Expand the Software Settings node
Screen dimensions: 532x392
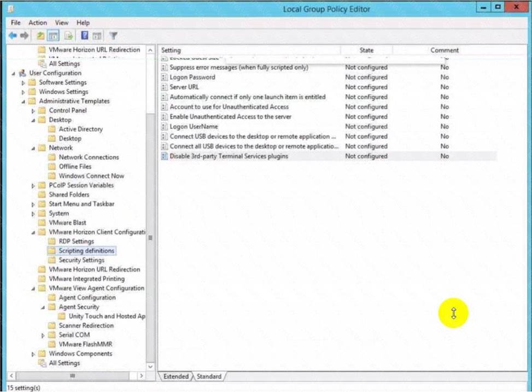click(x=23, y=83)
